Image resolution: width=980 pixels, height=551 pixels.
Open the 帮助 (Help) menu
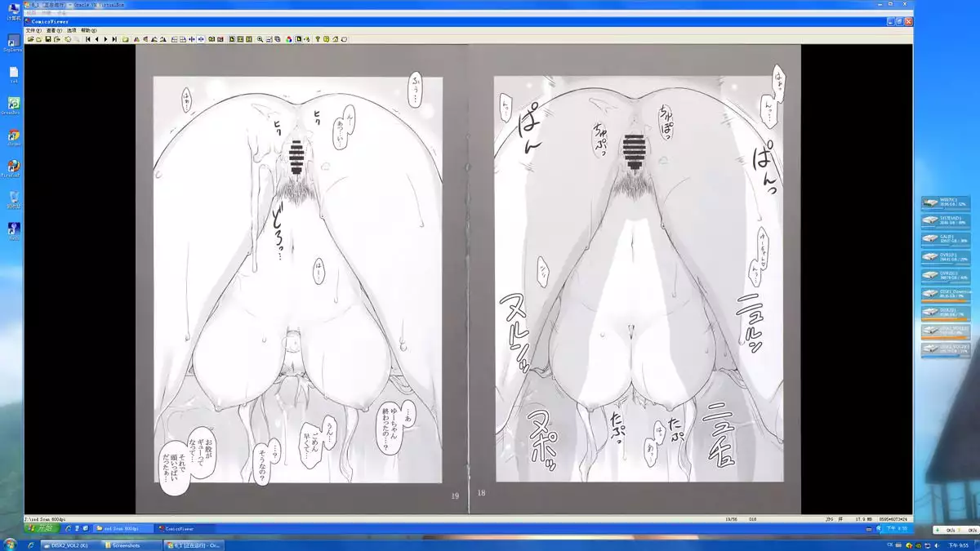point(88,30)
